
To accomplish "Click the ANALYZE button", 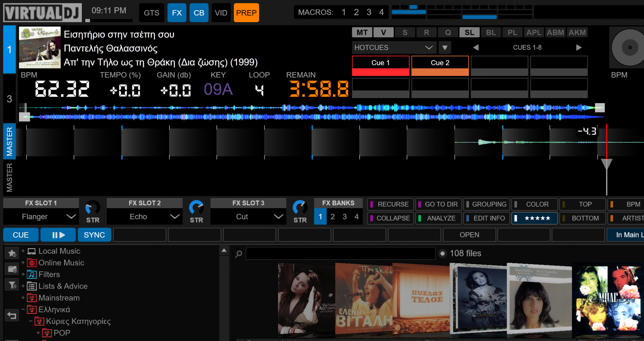I will tap(438, 218).
